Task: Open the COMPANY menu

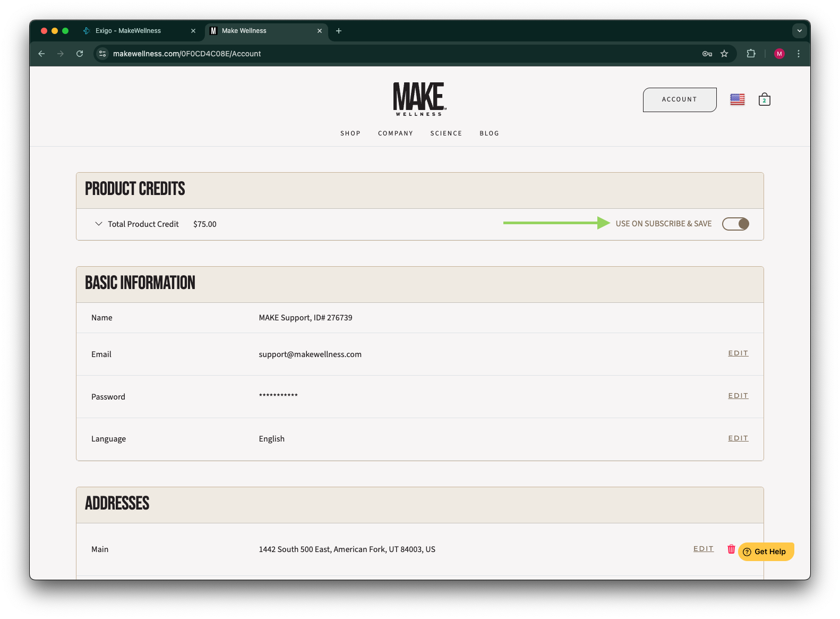Action: [x=396, y=133]
